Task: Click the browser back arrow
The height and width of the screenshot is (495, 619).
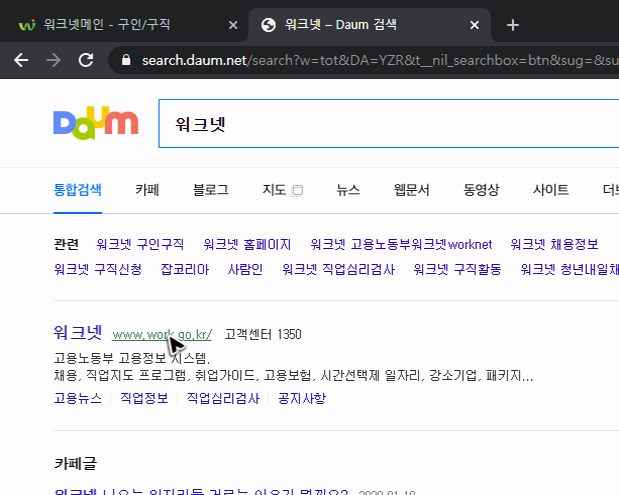Action: (x=21, y=60)
